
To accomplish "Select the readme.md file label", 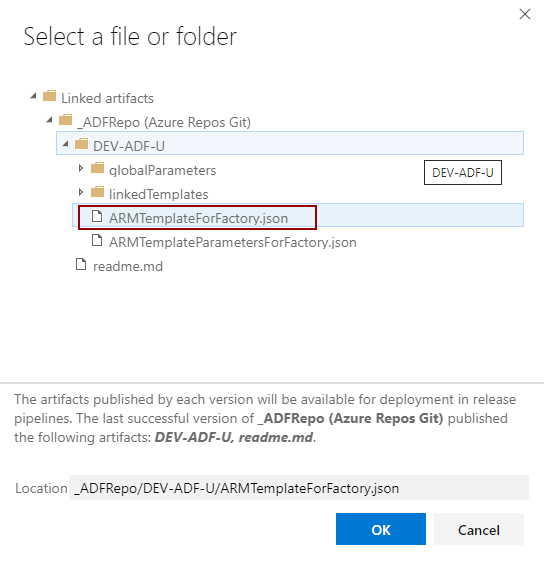I will coord(128,266).
